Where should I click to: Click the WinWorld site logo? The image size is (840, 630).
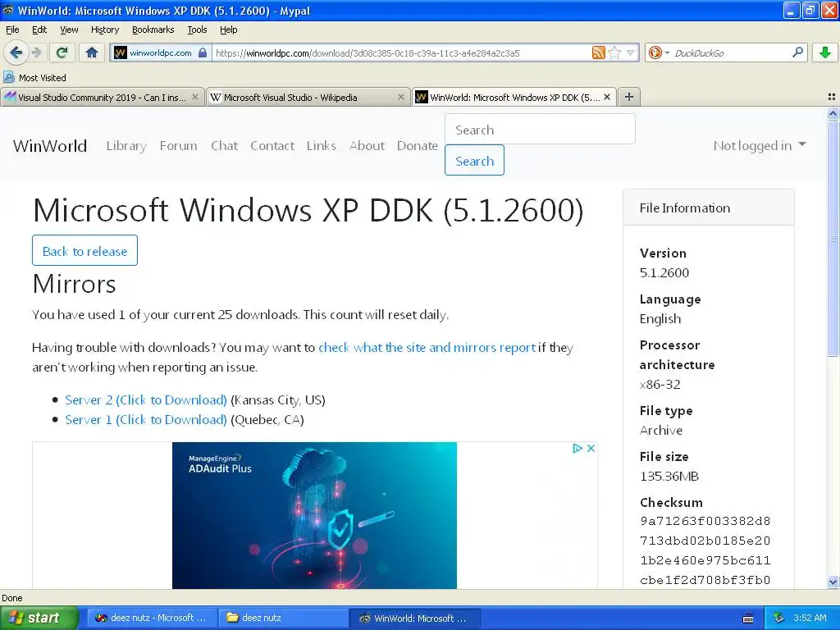(x=50, y=146)
